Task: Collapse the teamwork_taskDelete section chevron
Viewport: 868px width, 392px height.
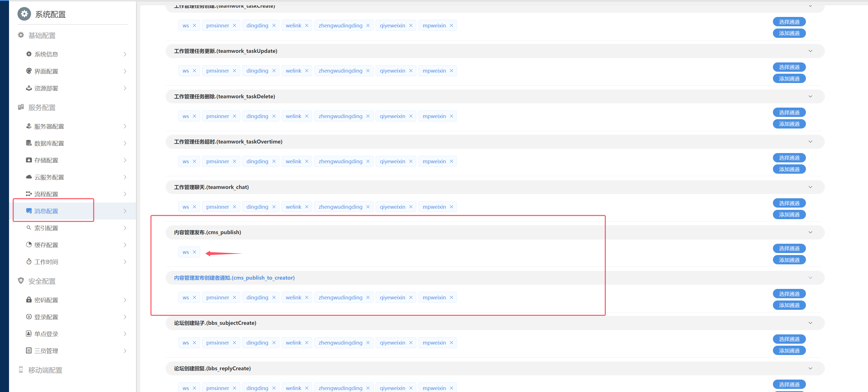Action: [x=810, y=97]
